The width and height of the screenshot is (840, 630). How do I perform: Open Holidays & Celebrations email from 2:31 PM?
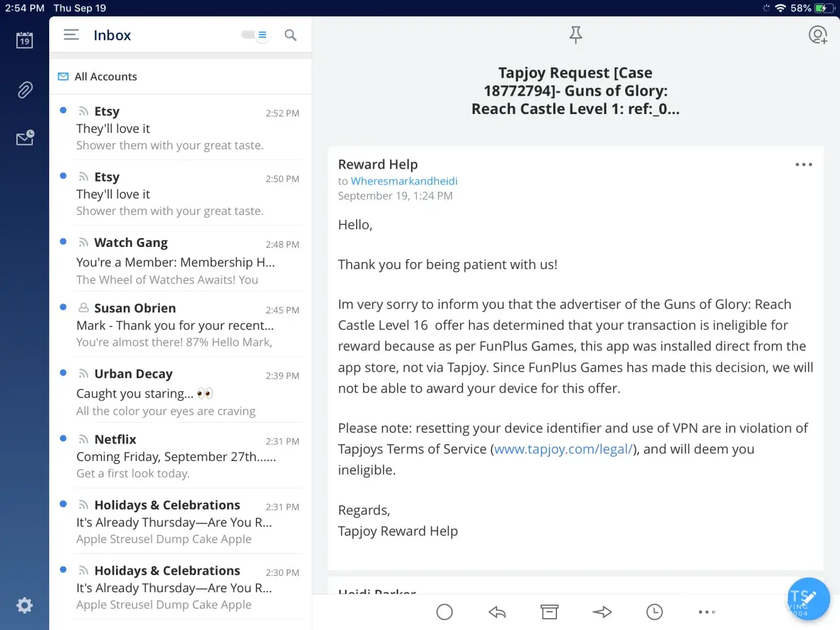(x=180, y=521)
